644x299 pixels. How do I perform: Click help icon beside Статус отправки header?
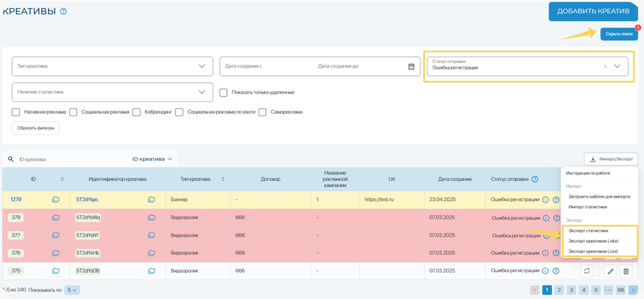click(x=535, y=179)
